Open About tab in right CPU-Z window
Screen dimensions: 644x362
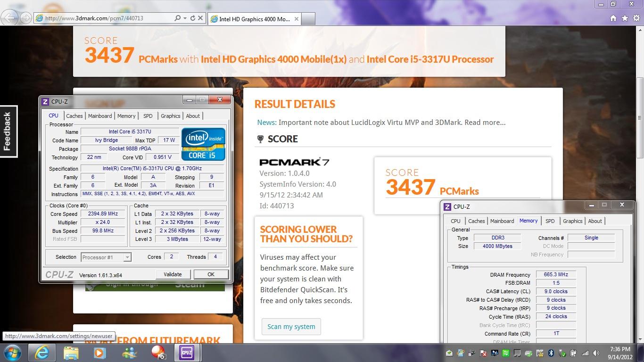coord(595,221)
